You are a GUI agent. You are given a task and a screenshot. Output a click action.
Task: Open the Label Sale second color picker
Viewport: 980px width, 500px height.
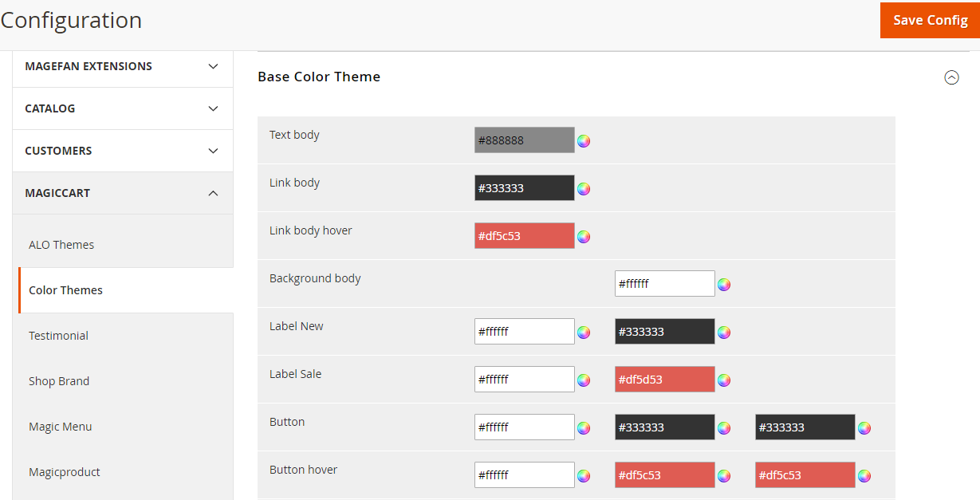(x=724, y=380)
